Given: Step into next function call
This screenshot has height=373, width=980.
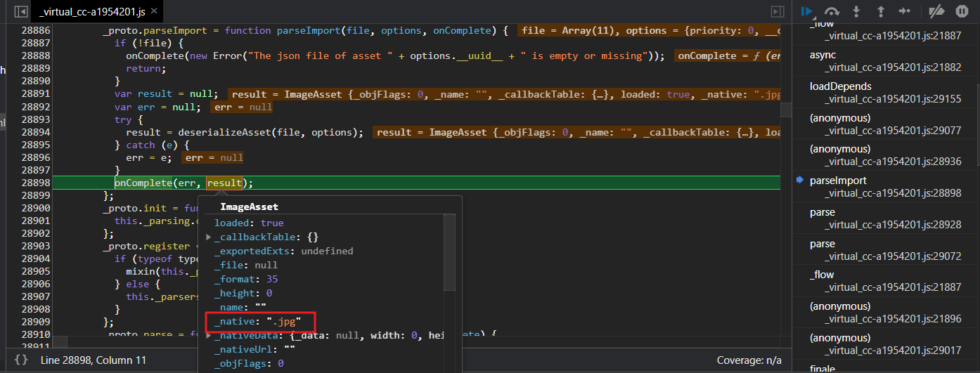Looking at the screenshot, I should point(856,11).
